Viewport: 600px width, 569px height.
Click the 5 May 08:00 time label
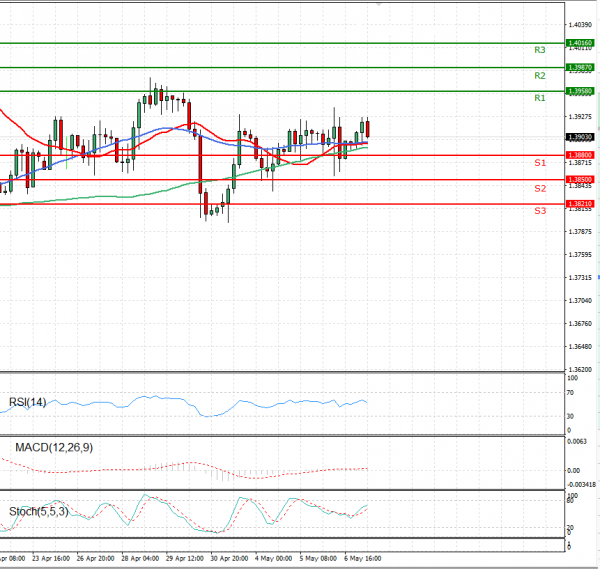click(318, 559)
